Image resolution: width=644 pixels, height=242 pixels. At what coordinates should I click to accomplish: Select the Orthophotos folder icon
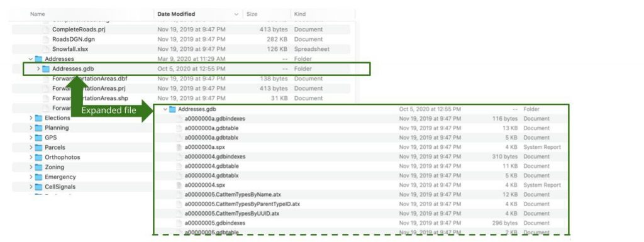[38, 158]
